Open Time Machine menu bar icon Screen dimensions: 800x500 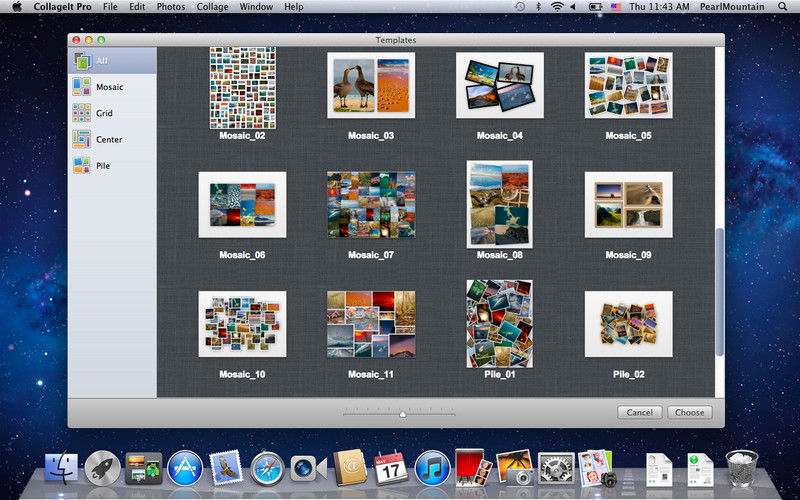[519, 7]
